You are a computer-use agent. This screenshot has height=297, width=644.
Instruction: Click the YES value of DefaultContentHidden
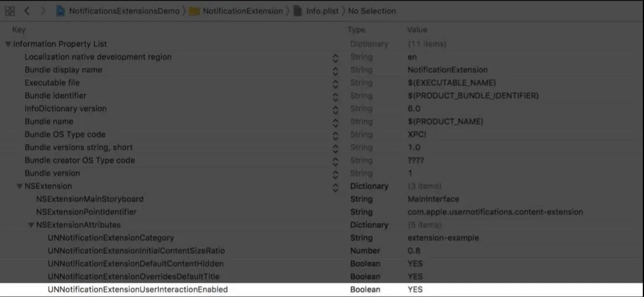point(415,263)
